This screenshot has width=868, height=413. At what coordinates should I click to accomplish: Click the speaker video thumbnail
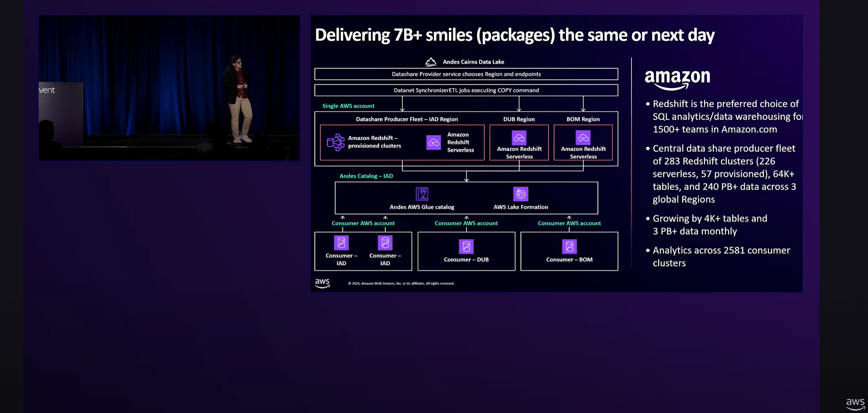(x=169, y=88)
